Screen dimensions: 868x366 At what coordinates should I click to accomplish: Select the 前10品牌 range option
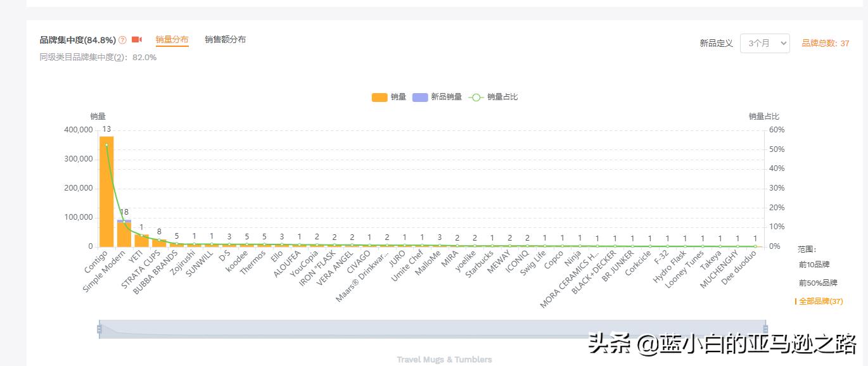click(814, 264)
